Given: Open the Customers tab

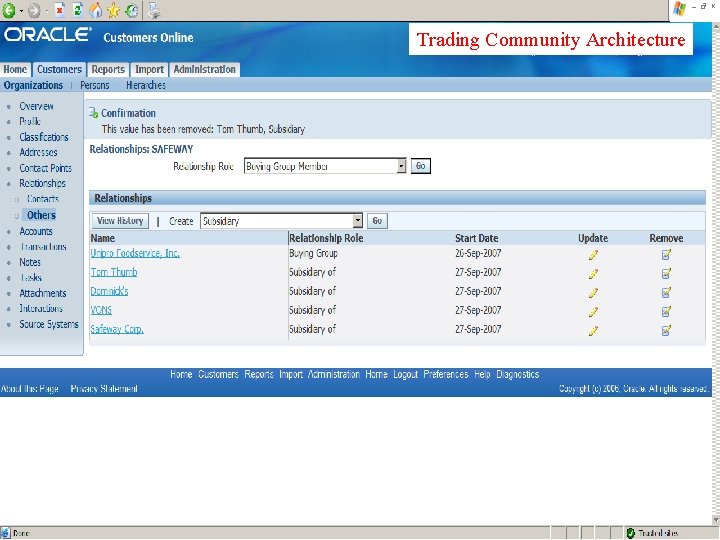Looking at the screenshot, I should (x=59, y=69).
